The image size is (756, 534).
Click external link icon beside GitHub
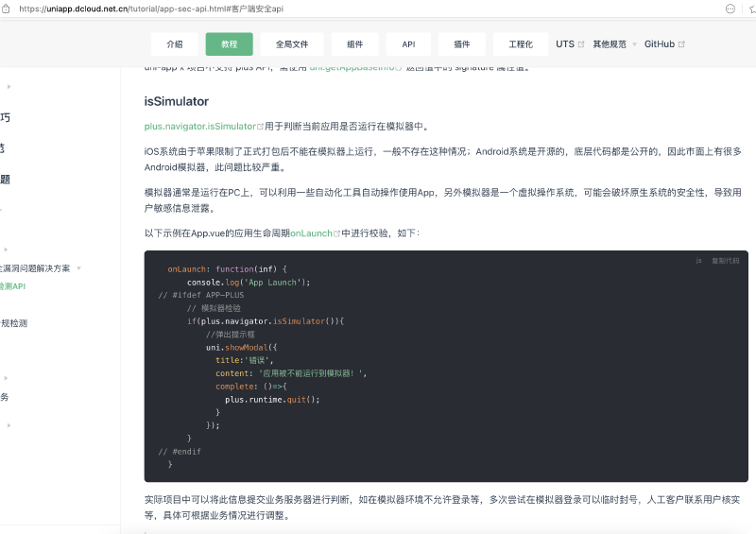(x=681, y=44)
